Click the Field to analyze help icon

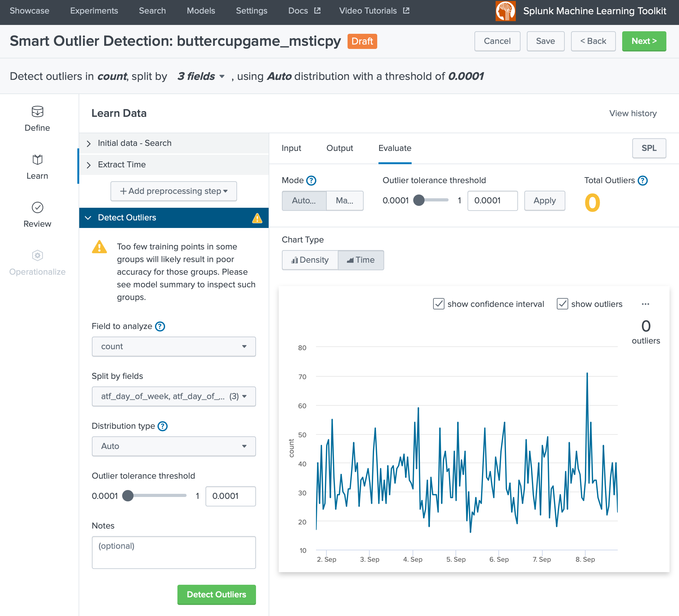160,326
